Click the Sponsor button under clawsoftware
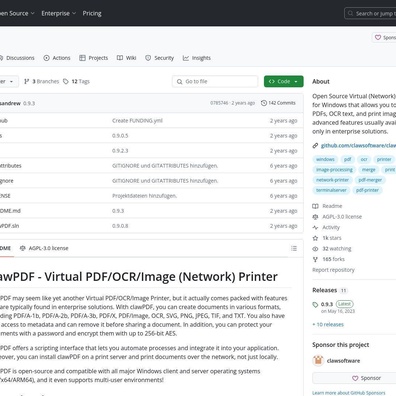 [355, 378]
